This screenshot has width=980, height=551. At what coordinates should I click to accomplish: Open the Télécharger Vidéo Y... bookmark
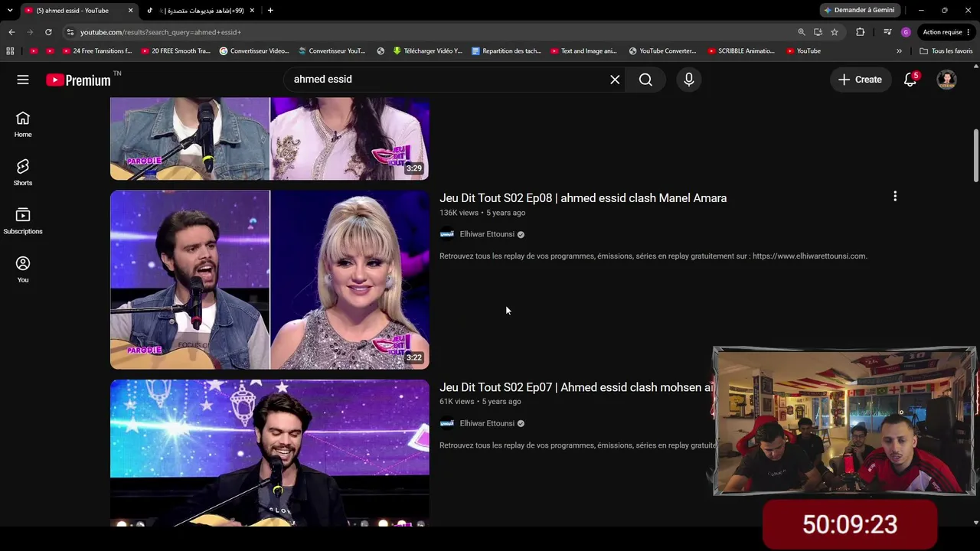427,51
